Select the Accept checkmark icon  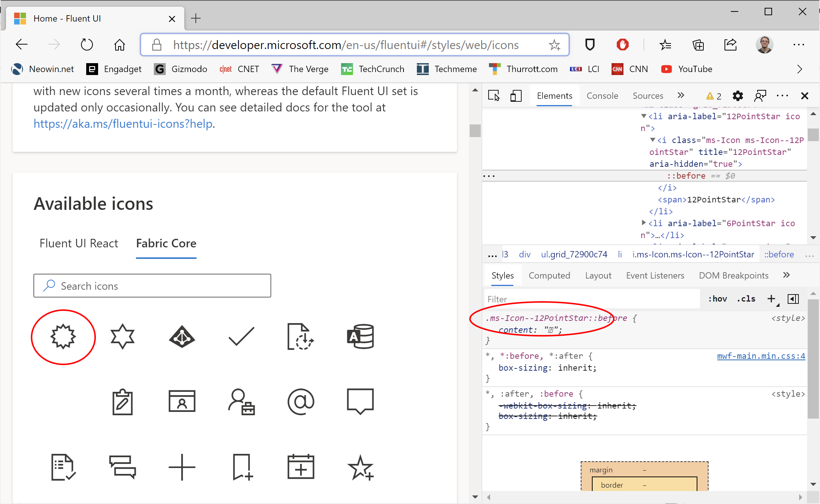[241, 336]
